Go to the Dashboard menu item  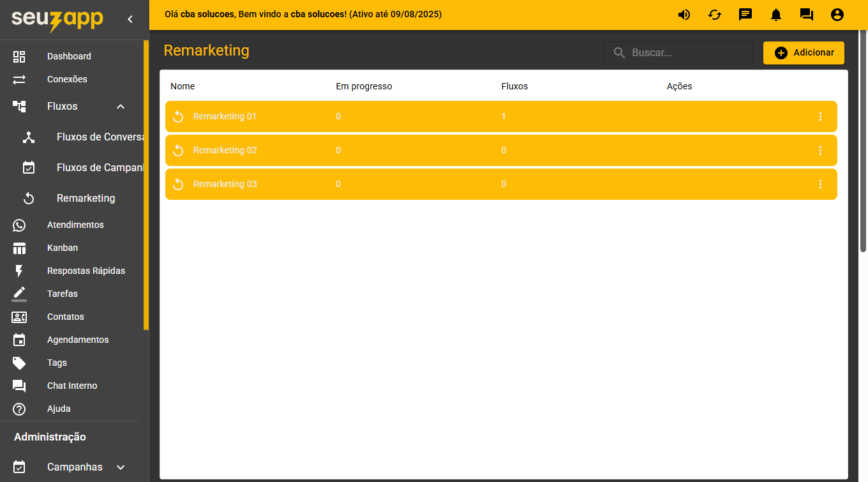69,56
